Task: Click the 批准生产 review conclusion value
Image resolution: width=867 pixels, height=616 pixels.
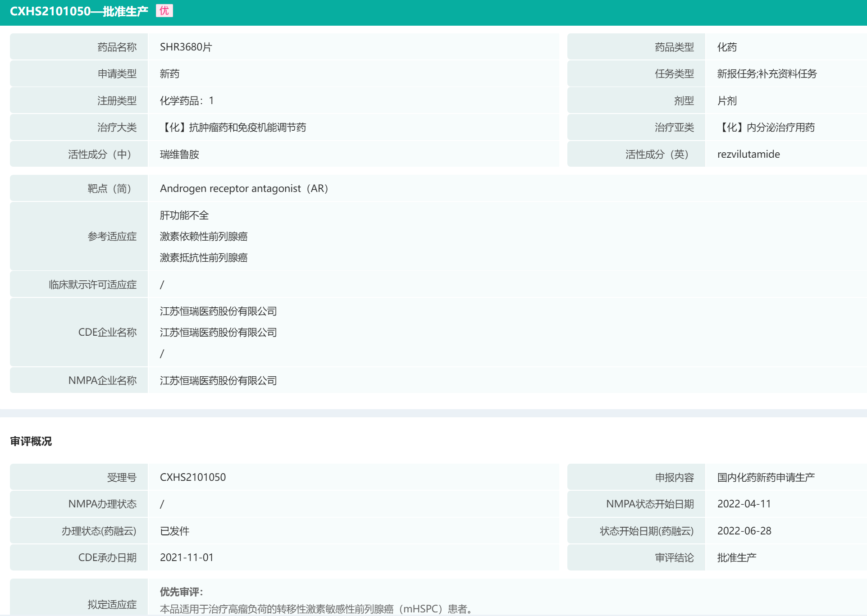Action: pyautogui.click(x=736, y=558)
